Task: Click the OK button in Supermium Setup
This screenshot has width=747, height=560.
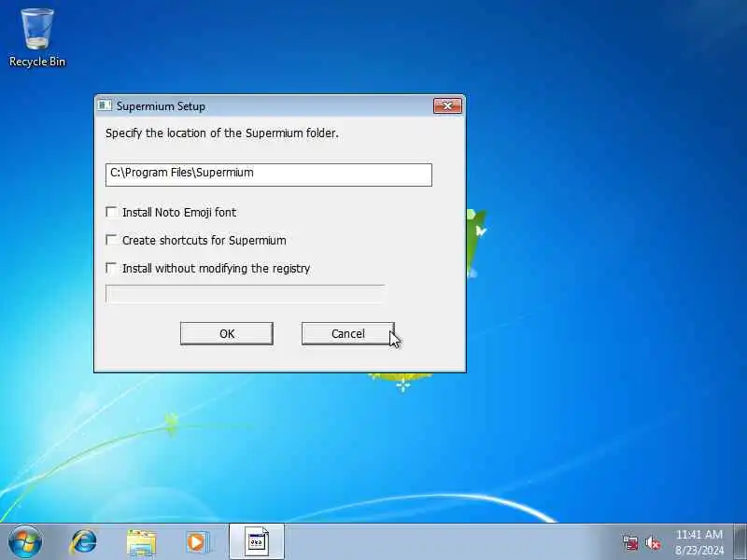Action: (x=227, y=333)
